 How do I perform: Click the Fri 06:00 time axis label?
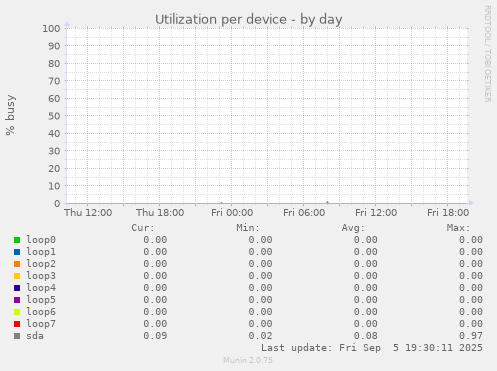304,213
